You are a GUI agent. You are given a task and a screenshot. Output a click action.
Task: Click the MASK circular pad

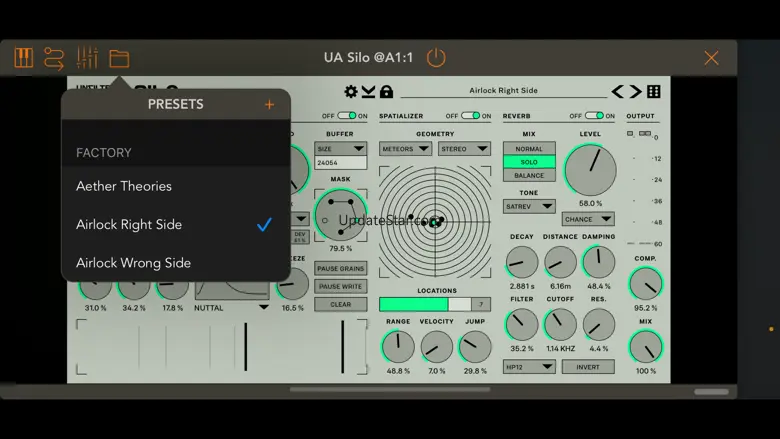(x=341, y=215)
